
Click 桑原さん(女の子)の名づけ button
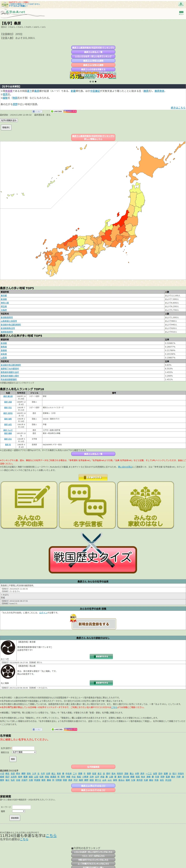[x=93, y=790]
